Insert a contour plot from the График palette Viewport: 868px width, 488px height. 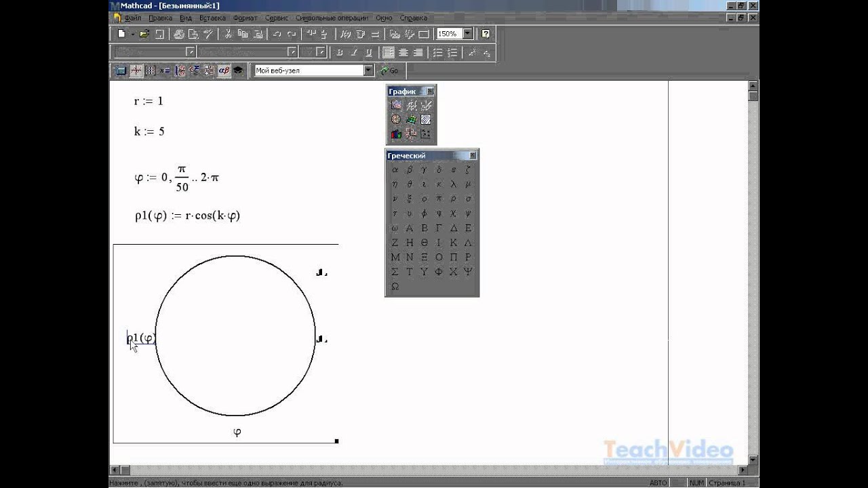point(426,119)
